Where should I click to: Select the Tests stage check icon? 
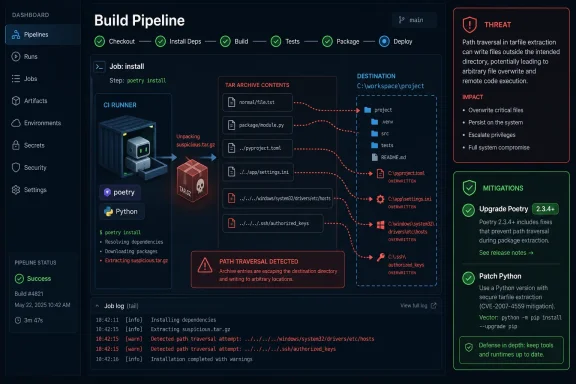point(276,42)
